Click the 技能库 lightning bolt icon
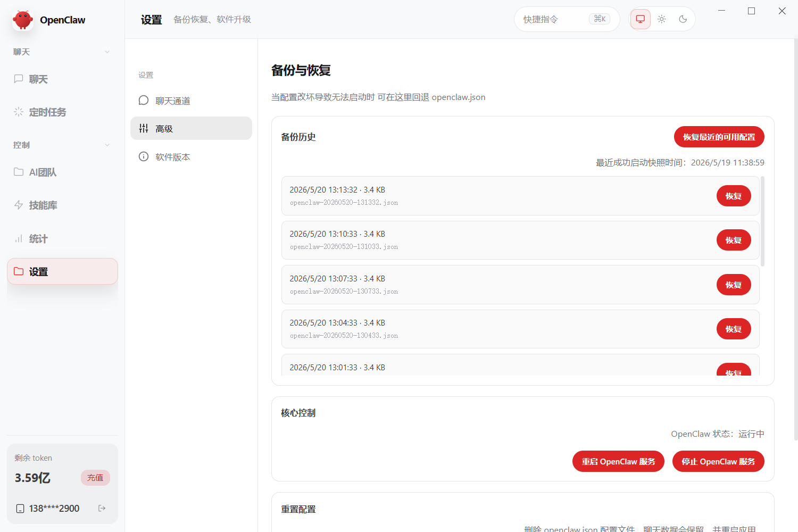The width and height of the screenshot is (798, 532). [19, 205]
